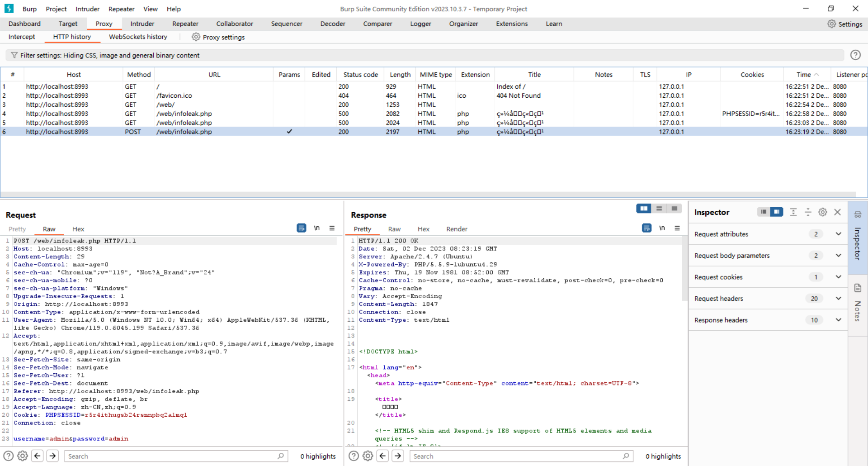868x466 pixels.
Task: Switch to side-by-side request/response layout
Action: [x=644, y=209]
